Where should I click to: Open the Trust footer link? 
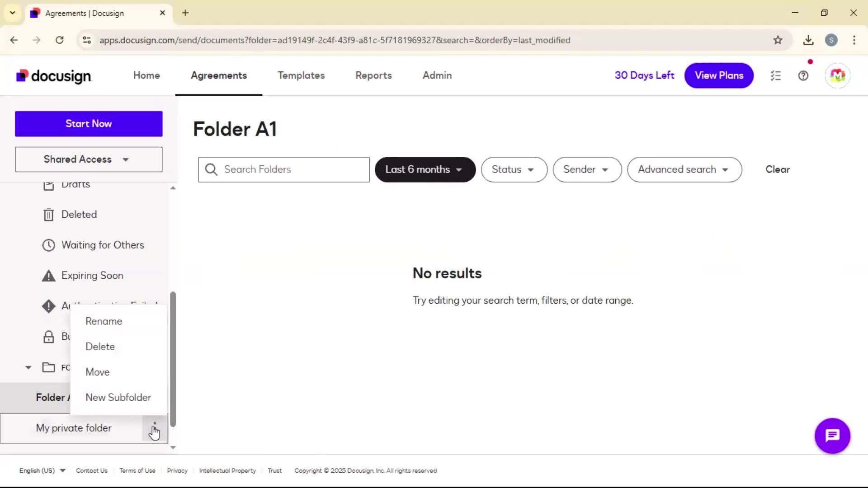[x=274, y=470]
